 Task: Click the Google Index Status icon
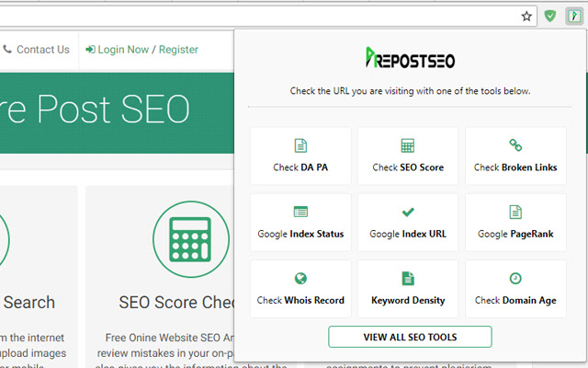(x=300, y=213)
